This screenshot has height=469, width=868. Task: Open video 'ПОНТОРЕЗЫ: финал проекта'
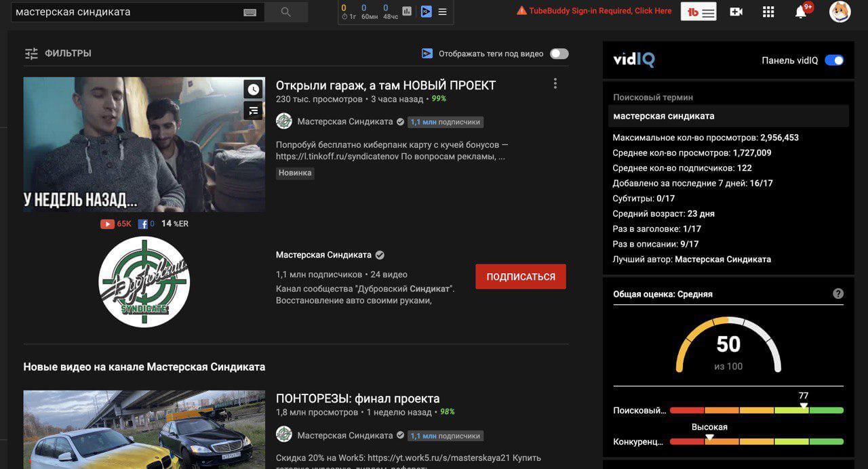click(358, 399)
